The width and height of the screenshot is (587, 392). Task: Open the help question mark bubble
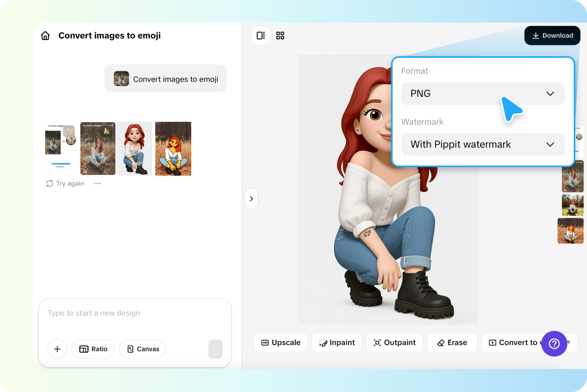(x=554, y=344)
